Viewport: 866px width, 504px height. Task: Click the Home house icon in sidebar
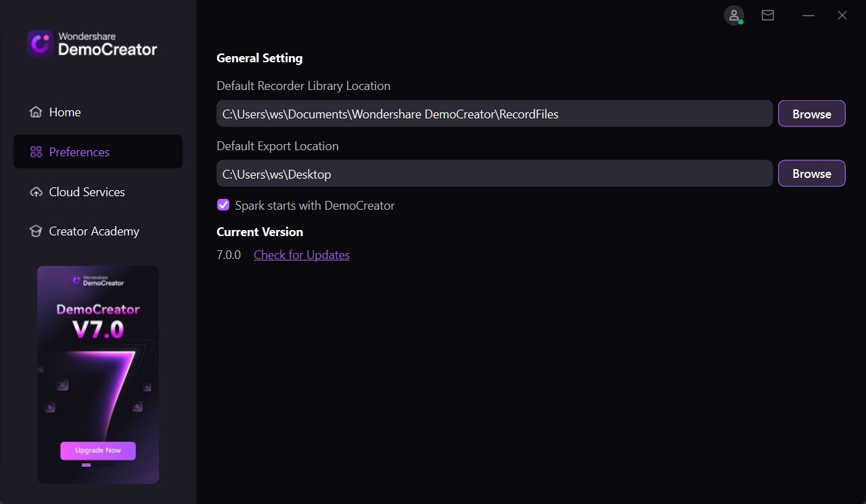(x=36, y=112)
